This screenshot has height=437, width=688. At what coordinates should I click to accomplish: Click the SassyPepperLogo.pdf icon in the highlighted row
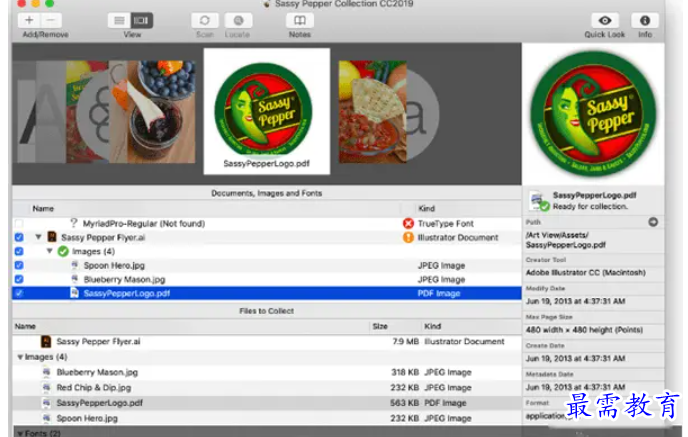(x=75, y=293)
